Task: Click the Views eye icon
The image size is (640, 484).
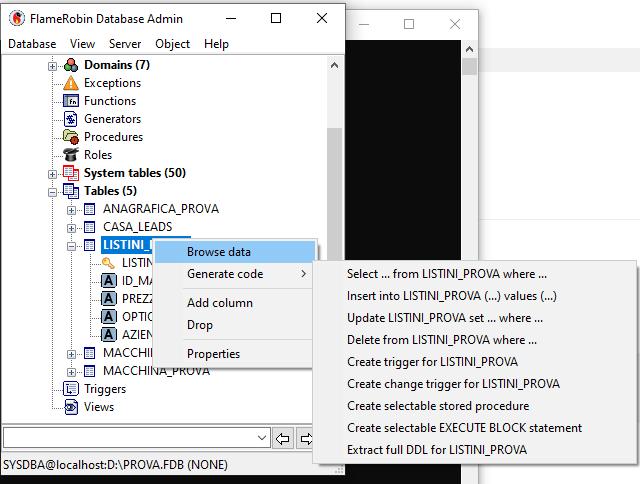Action: pyautogui.click(x=71, y=407)
